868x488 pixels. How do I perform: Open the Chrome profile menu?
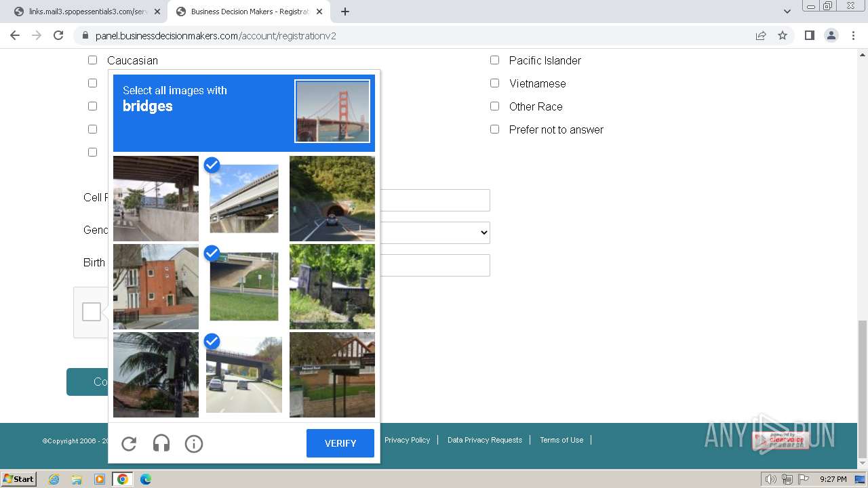[831, 35]
